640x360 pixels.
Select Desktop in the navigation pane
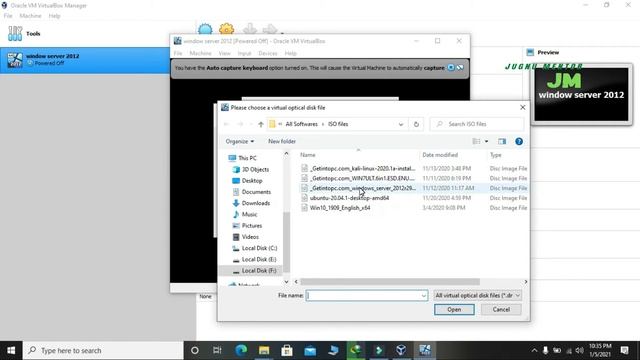point(247,181)
